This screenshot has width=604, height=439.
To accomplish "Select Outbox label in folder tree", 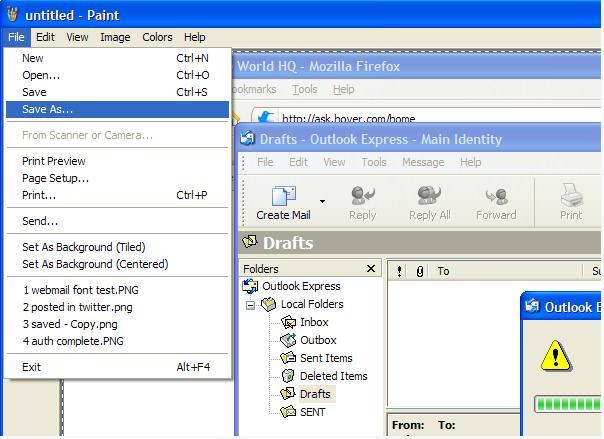I will coord(318,340).
